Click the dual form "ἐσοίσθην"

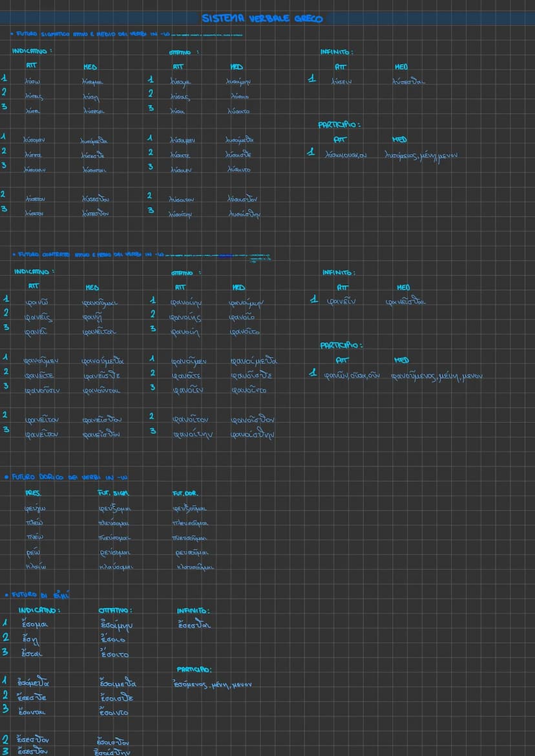112,752
